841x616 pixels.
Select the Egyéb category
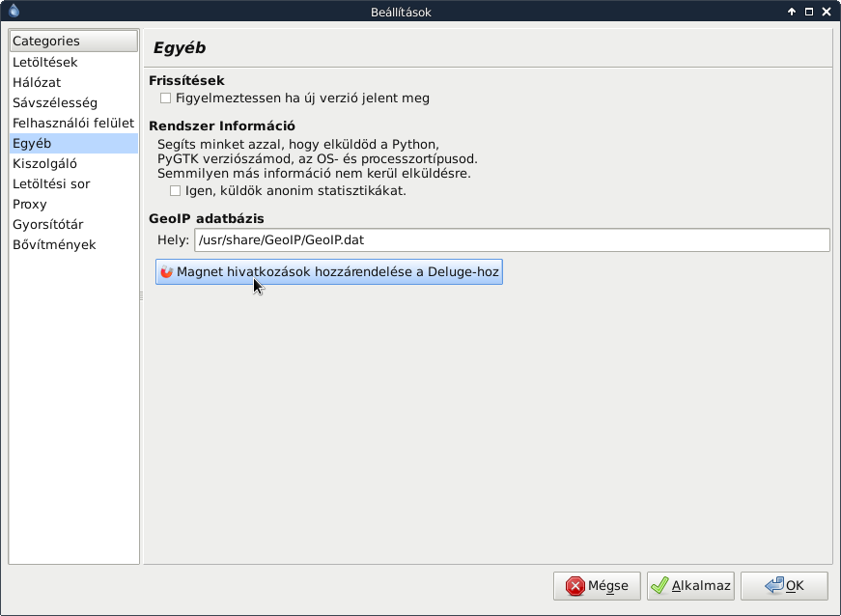coord(73,144)
